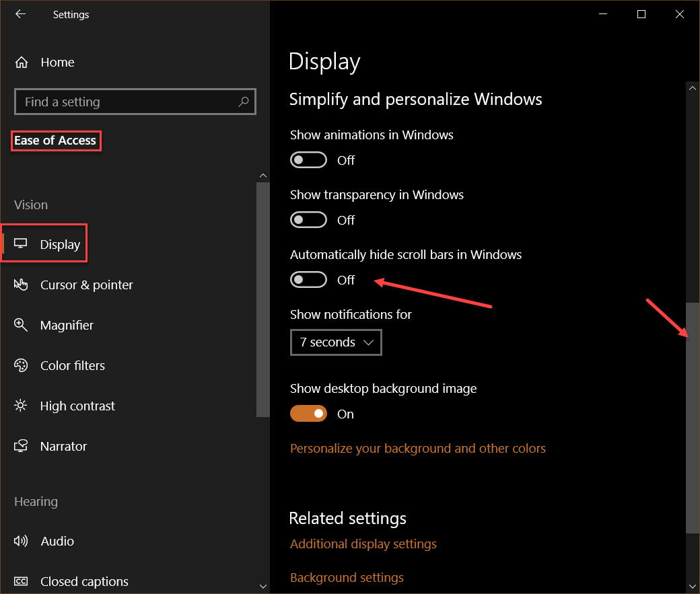The width and height of the screenshot is (700, 594).
Task: Enable Show animations in Windows
Action: click(308, 159)
